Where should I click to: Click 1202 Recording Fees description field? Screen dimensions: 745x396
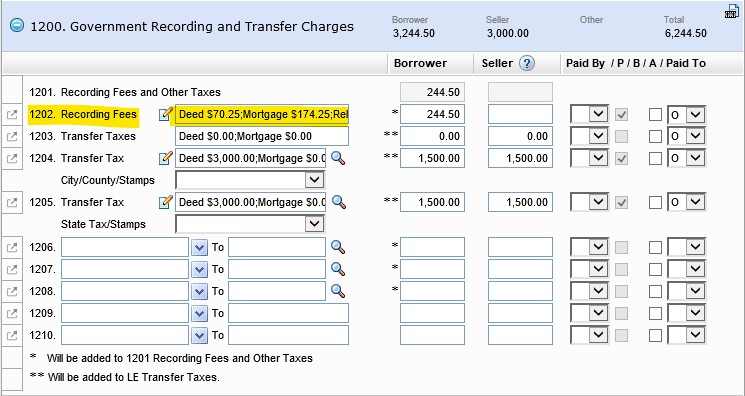pos(262,115)
